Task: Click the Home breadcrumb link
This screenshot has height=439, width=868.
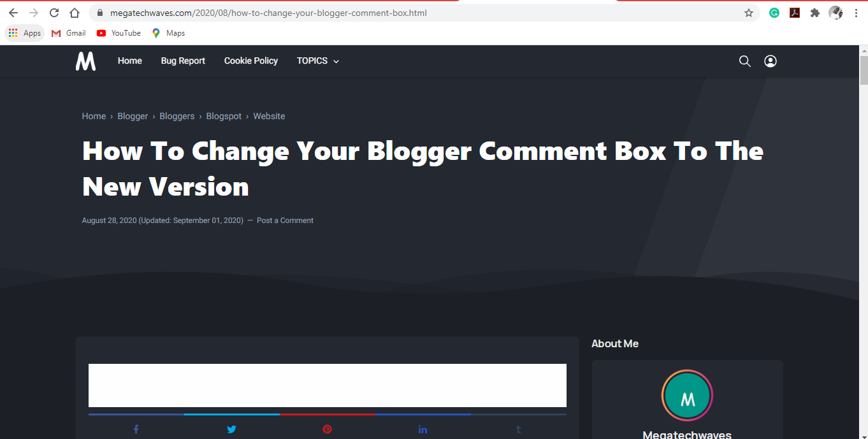Action: pyautogui.click(x=94, y=116)
